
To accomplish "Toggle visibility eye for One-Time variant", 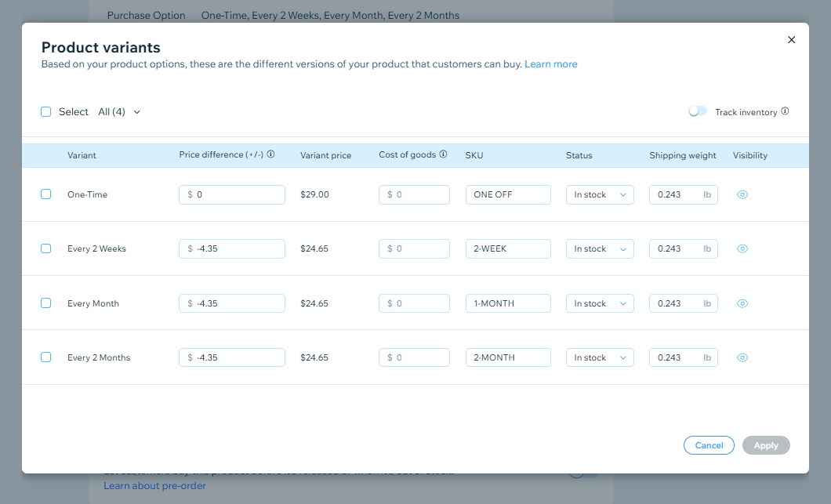I will click(742, 194).
